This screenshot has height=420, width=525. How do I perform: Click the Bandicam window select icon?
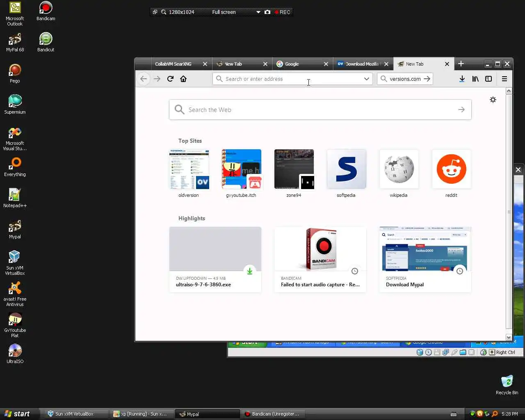pos(155,12)
